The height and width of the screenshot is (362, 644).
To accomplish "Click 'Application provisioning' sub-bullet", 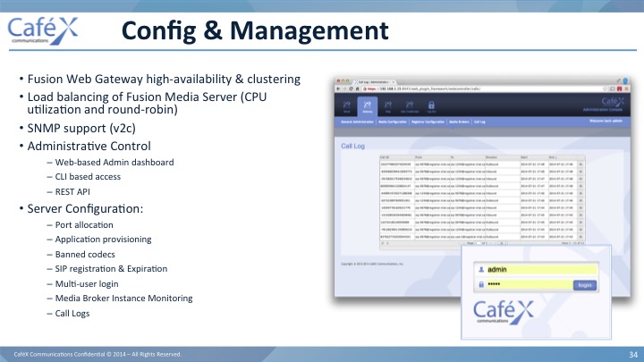I will pyautogui.click(x=104, y=240).
